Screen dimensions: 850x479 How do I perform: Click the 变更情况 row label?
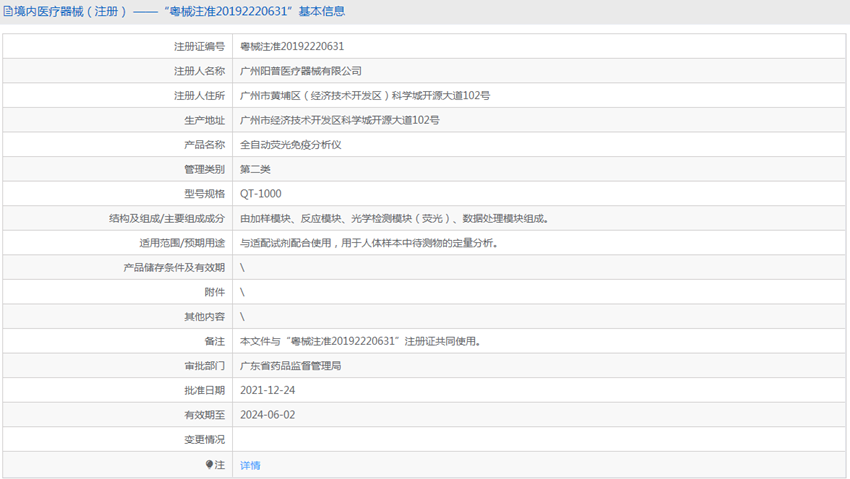[204, 439]
